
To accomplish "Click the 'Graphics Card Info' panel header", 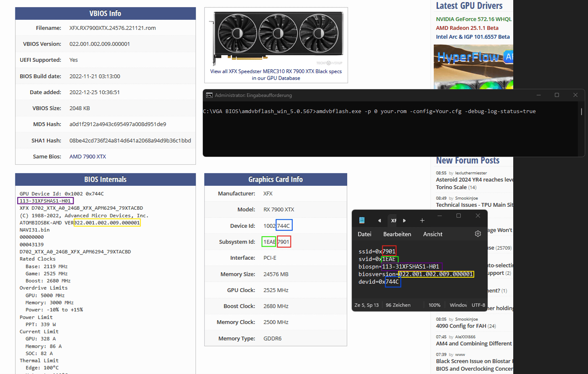I will tap(276, 179).
